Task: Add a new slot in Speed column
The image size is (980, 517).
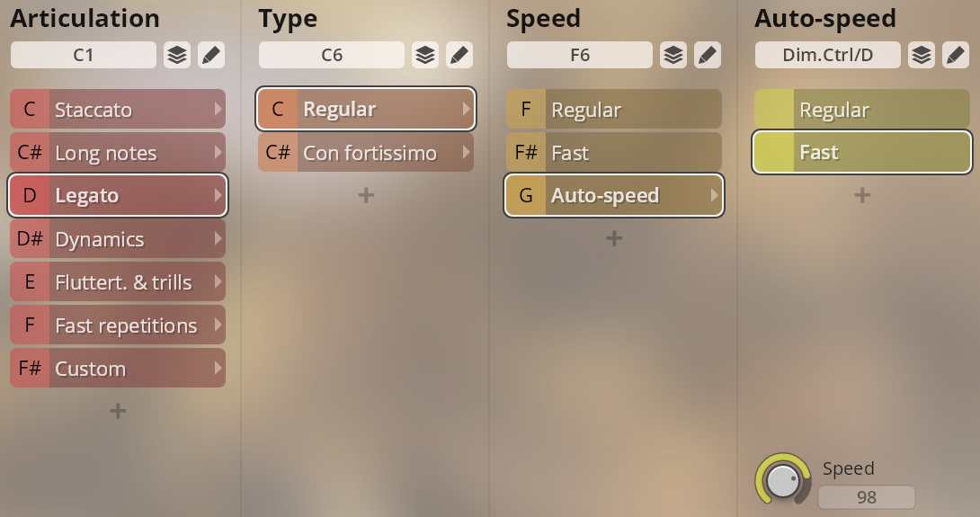Action: [x=614, y=238]
